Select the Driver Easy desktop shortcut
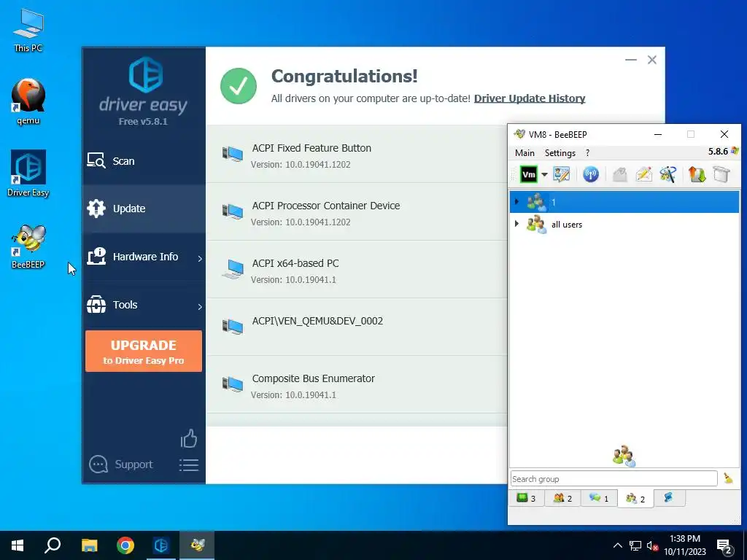The image size is (747, 560). click(28, 174)
